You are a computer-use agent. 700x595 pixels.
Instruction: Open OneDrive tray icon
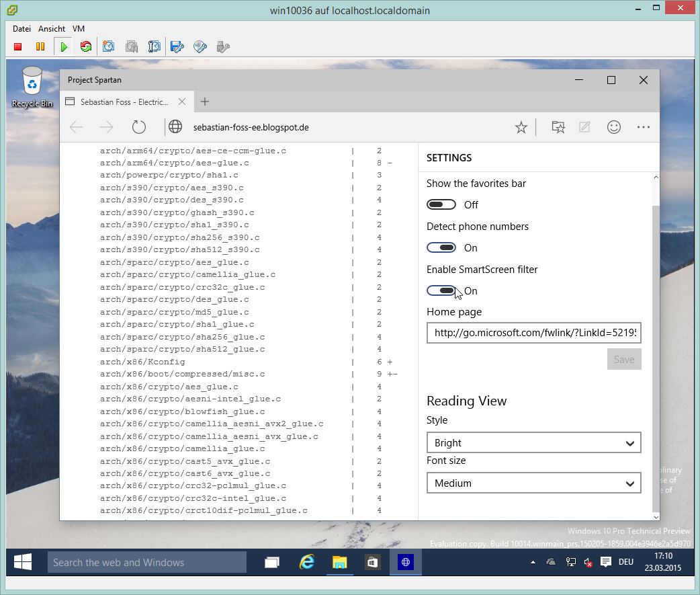pos(551,562)
